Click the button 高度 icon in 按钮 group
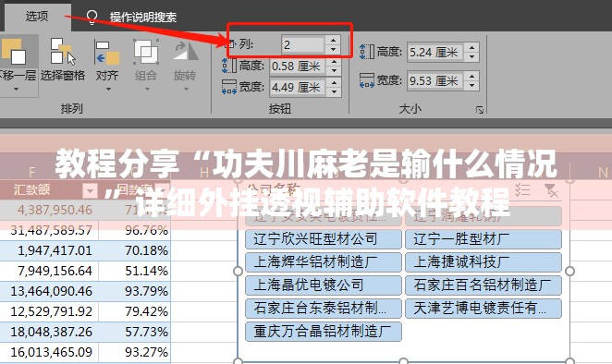 [229, 66]
